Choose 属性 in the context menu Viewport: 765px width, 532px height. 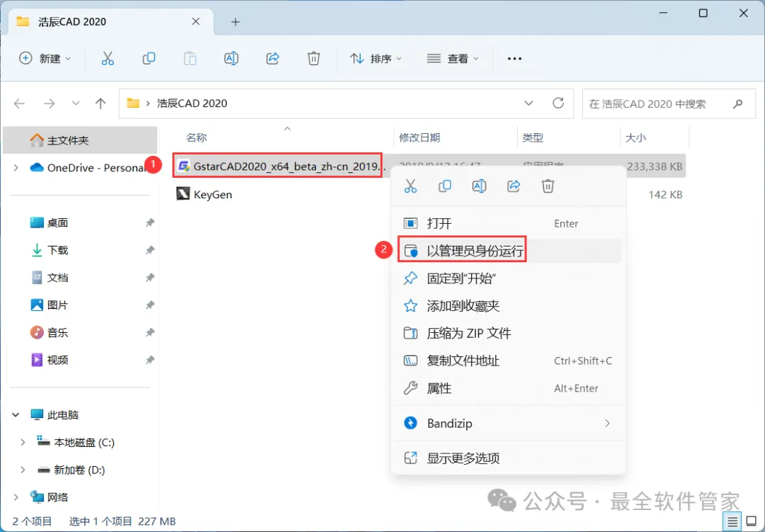click(x=508, y=388)
